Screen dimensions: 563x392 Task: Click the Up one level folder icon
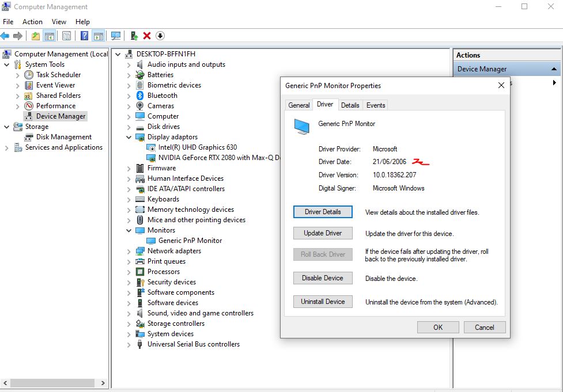(36, 36)
